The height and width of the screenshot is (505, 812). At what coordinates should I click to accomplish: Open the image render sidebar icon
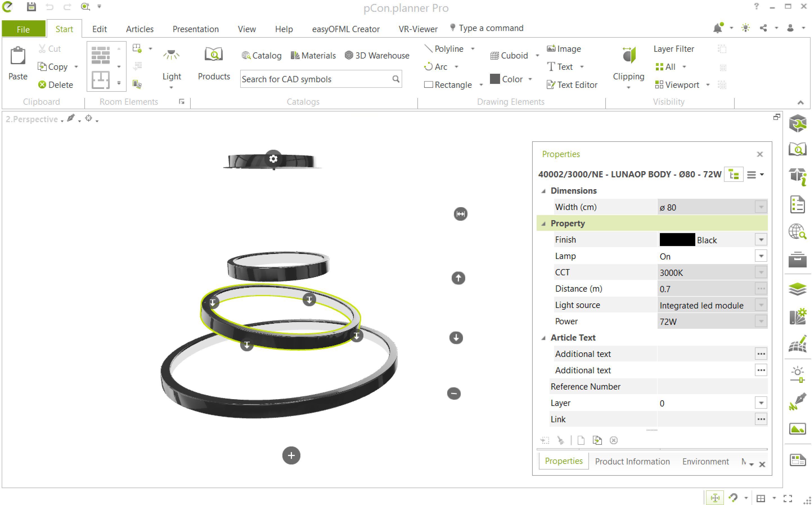797,429
